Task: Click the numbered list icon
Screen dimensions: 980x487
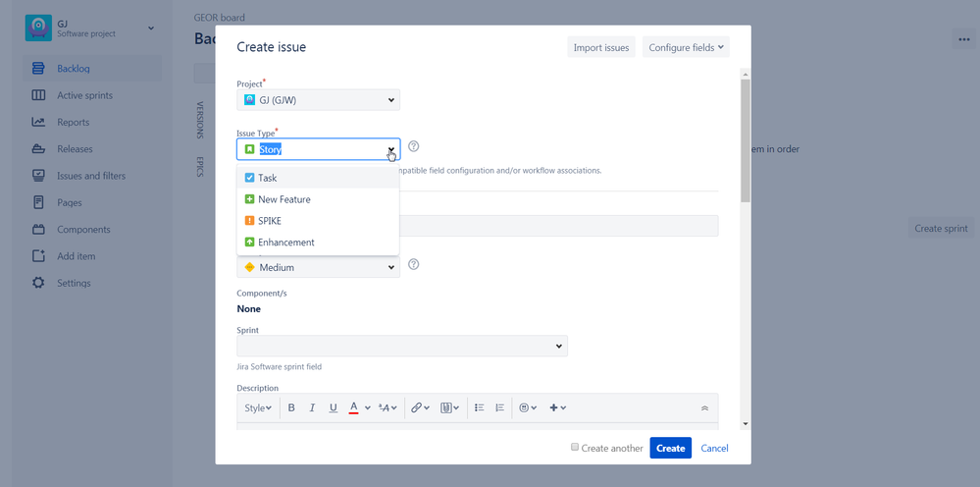Action: (499, 407)
